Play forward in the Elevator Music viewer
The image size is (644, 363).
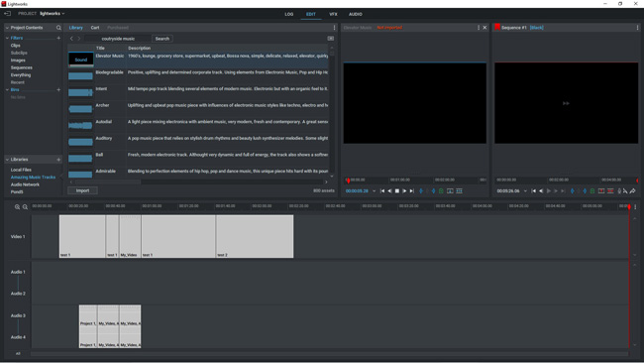(404, 190)
